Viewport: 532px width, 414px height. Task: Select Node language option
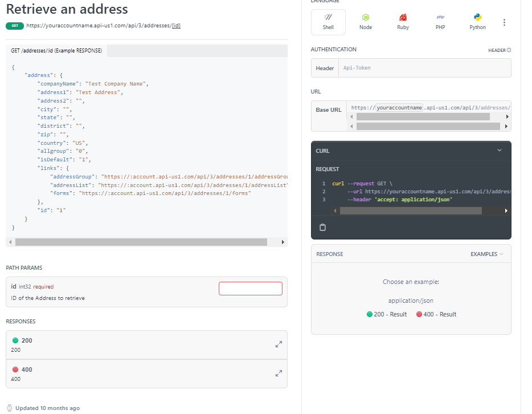(366, 22)
